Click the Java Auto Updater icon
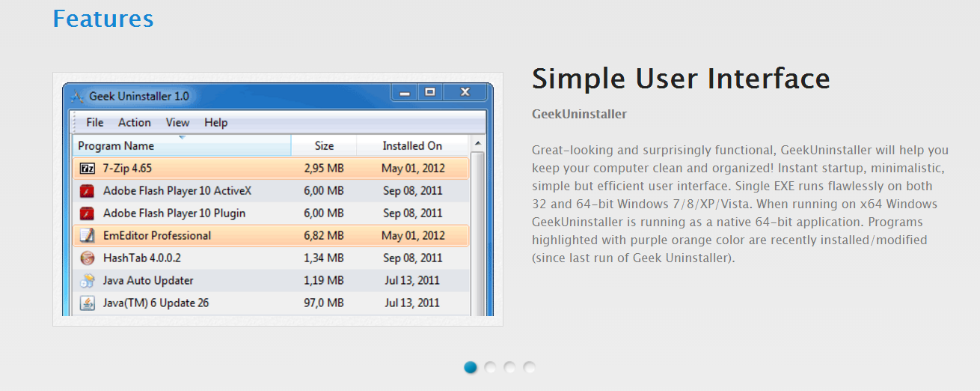The width and height of the screenshot is (980, 391). [x=88, y=281]
